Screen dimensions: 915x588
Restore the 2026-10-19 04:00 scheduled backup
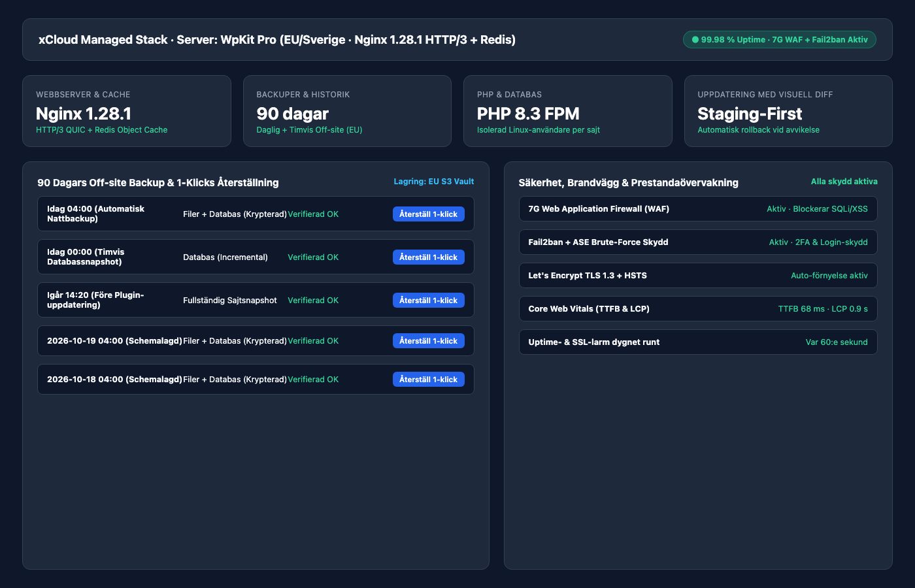(429, 341)
